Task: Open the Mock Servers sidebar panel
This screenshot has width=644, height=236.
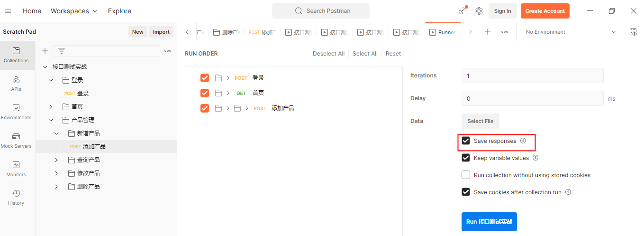Action: tap(16, 141)
